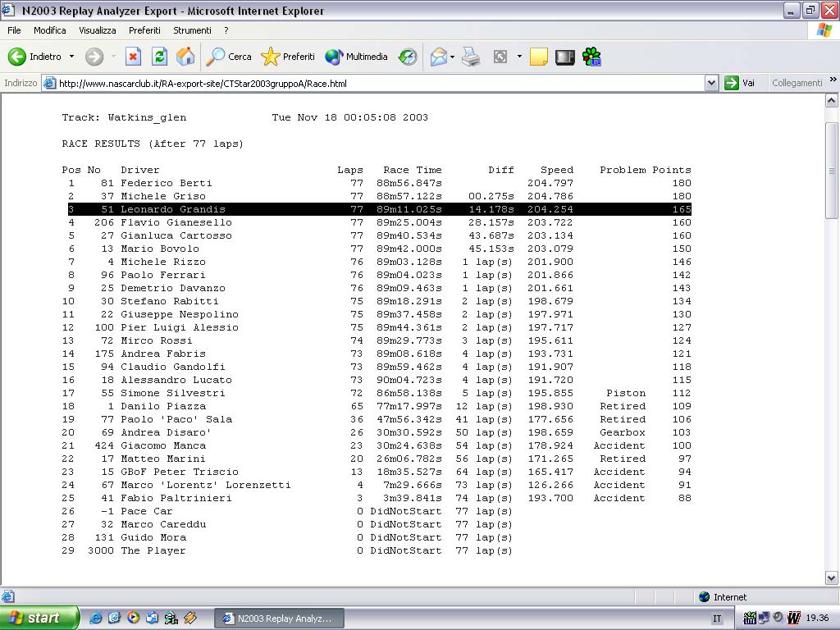Click driver name Michele Griso
This screenshot has width=840, height=630.
(x=163, y=196)
